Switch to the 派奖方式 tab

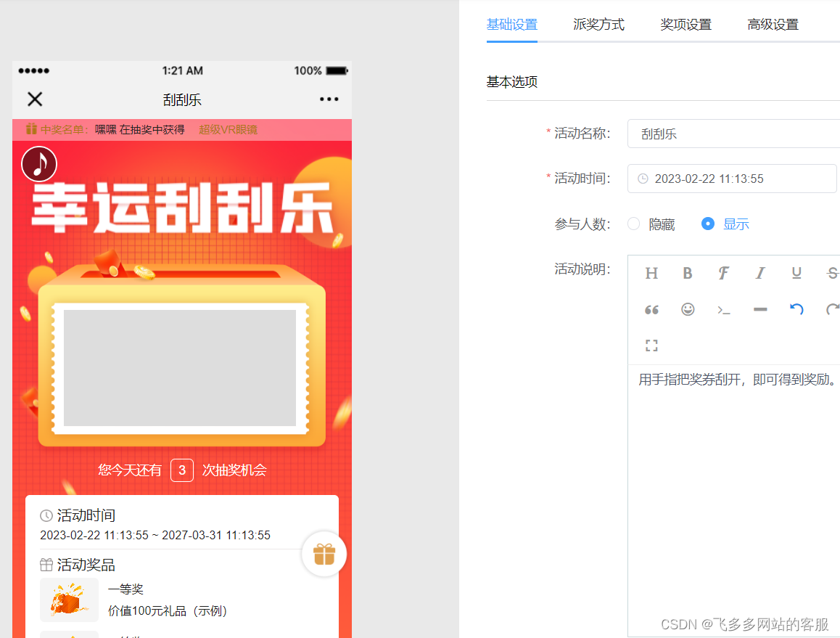coord(598,25)
